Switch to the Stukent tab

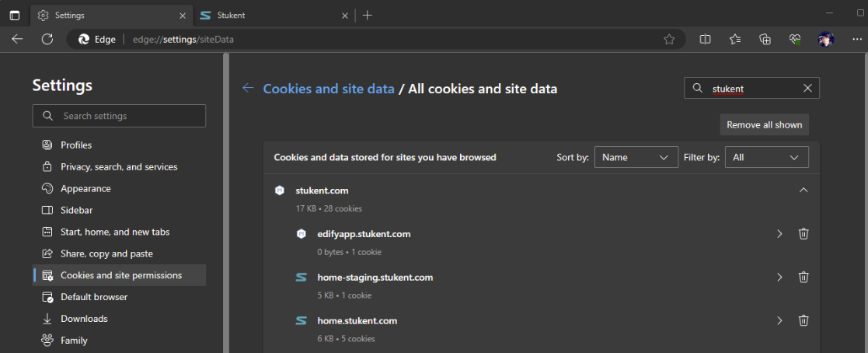[x=274, y=16]
